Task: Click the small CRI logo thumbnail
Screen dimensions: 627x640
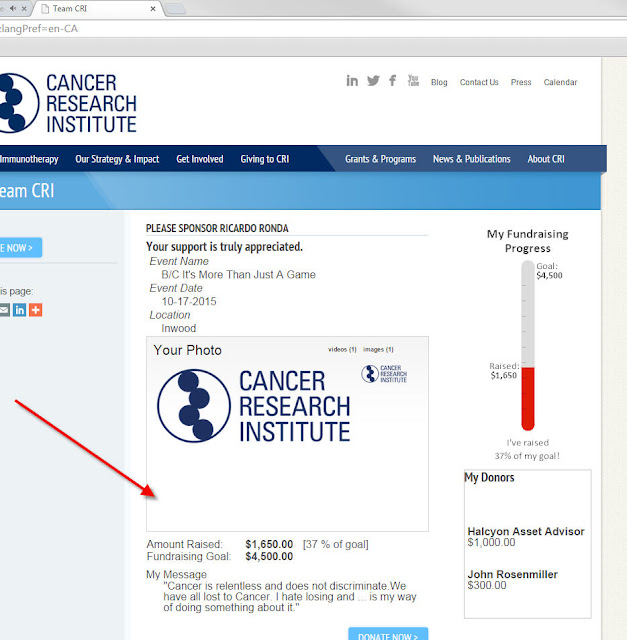Action: click(x=384, y=373)
